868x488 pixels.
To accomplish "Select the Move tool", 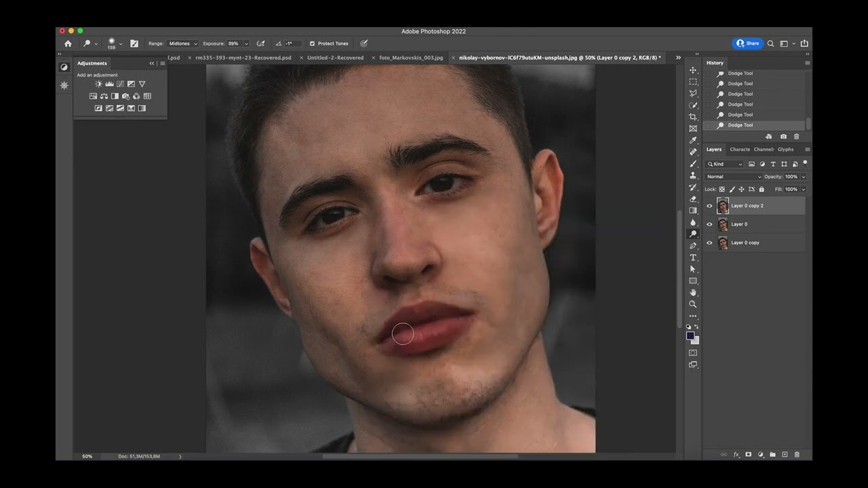I will (692, 70).
